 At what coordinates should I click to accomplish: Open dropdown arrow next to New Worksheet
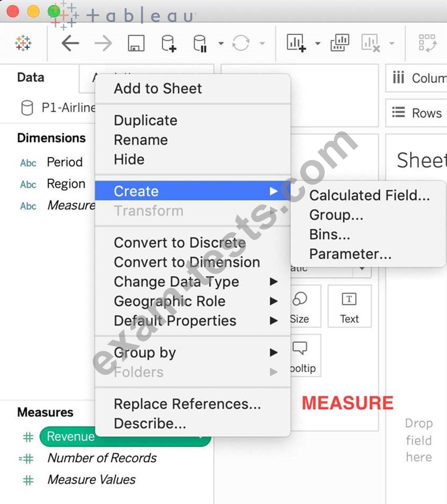coord(317,43)
